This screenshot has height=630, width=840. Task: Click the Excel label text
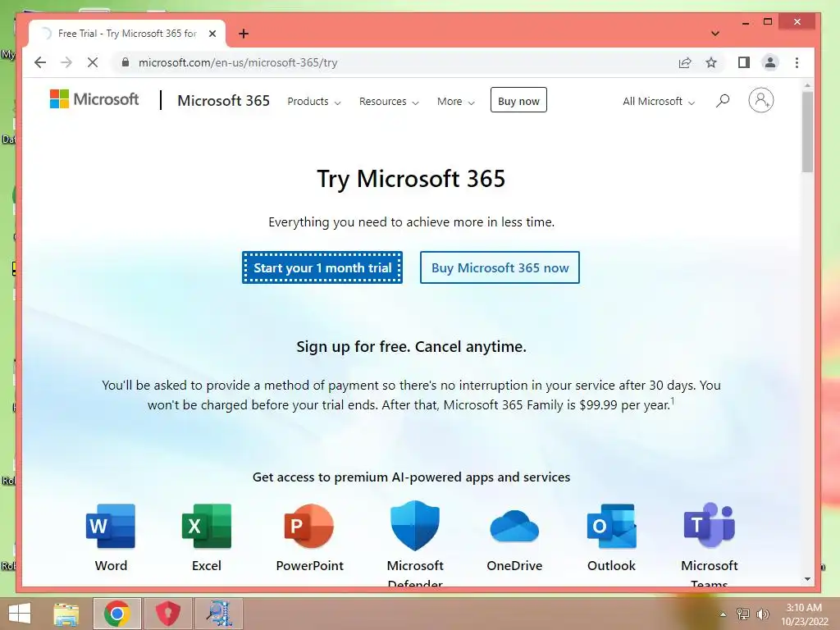(x=207, y=566)
